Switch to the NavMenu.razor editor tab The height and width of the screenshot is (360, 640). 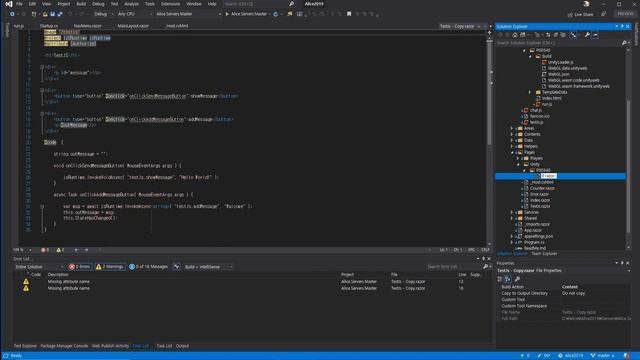pos(87,26)
